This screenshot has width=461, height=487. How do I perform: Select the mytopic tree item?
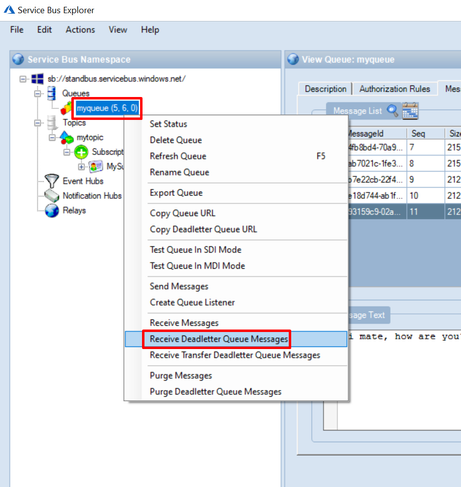(x=90, y=137)
